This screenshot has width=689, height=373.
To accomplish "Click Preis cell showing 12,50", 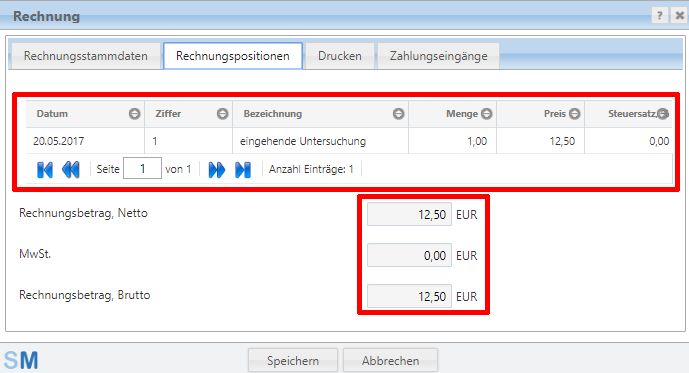I will (540, 141).
